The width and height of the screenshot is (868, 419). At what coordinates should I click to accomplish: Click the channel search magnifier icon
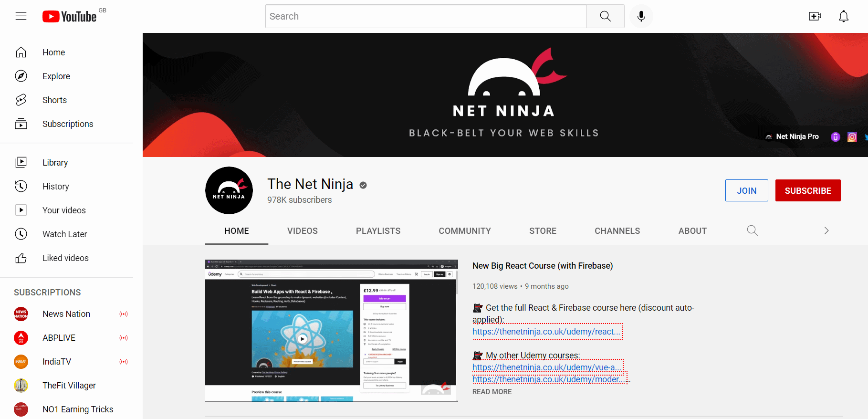point(752,230)
